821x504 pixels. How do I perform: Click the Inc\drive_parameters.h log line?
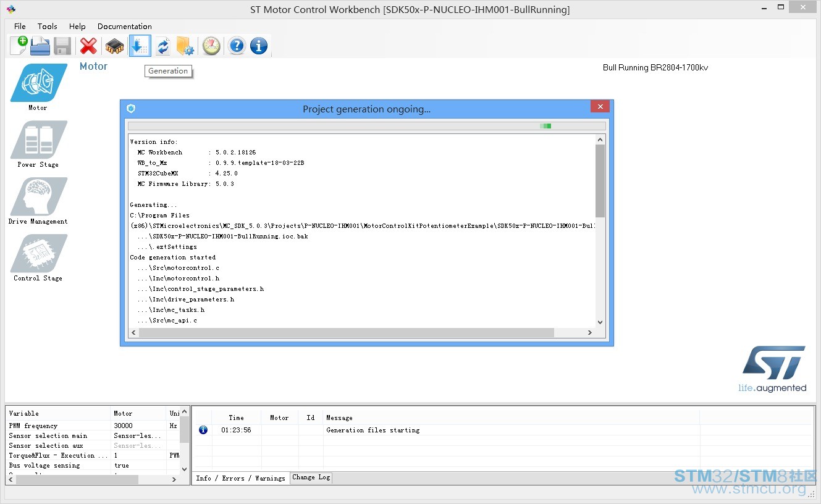186,299
